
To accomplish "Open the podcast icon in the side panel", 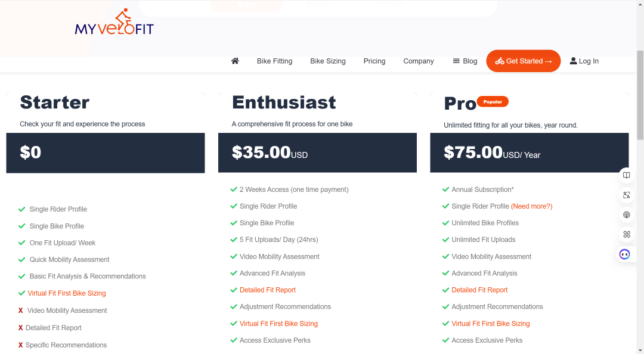I will coord(626,215).
